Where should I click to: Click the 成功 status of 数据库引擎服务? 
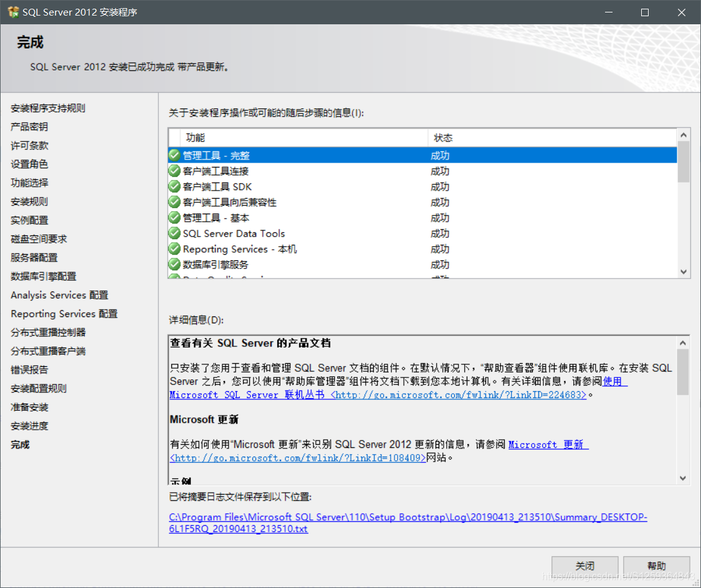tap(440, 265)
